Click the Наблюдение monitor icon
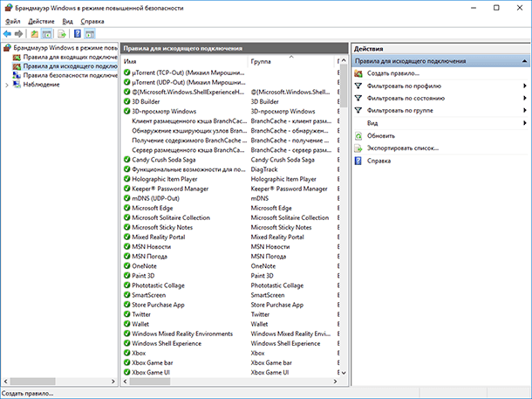The image size is (532, 399). 17,84
